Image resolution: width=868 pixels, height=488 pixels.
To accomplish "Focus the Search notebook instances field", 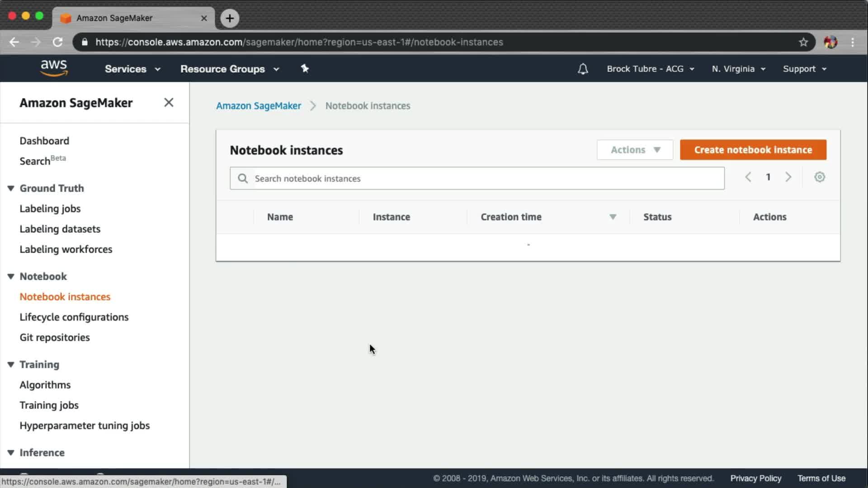I will click(x=484, y=178).
